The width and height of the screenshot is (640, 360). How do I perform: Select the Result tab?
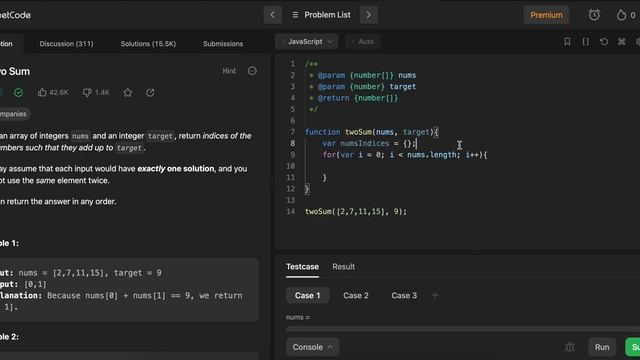coord(343,267)
